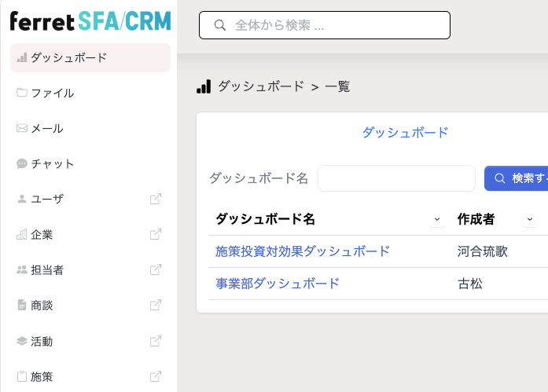Open the 施策 sidebar menu
The width and height of the screenshot is (548, 392).
coord(90,376)
